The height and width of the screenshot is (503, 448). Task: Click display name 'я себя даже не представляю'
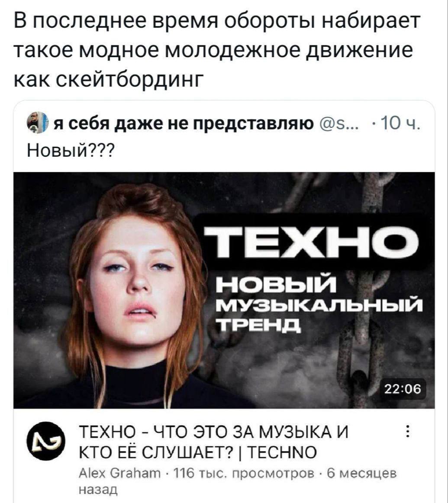tap(183, 123)
